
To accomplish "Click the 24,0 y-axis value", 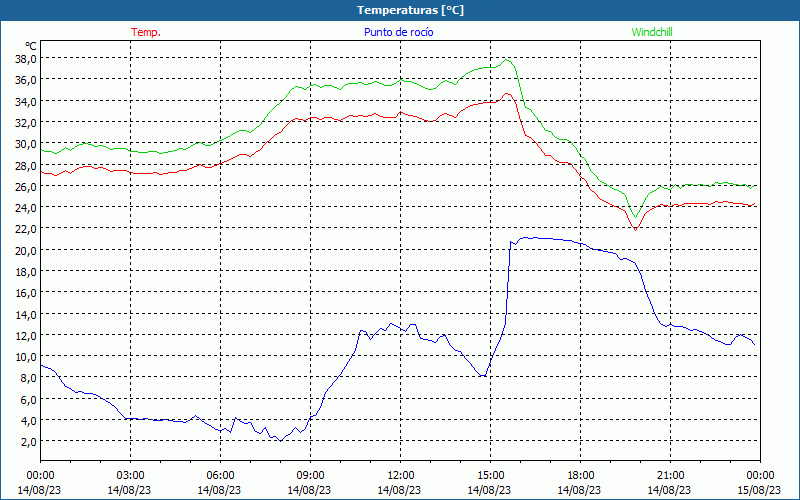I will pyautogui.click(x=26, y=208).
